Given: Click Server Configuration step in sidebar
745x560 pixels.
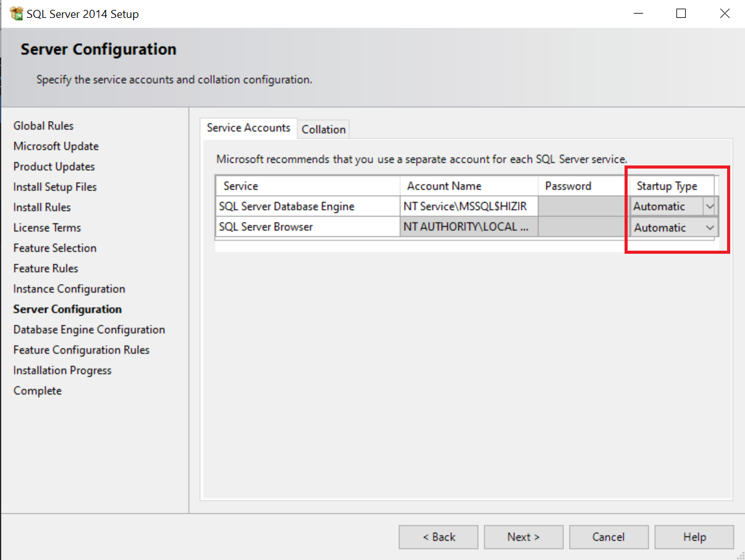Looking at the screenshot, I should [x=67, y=309].
